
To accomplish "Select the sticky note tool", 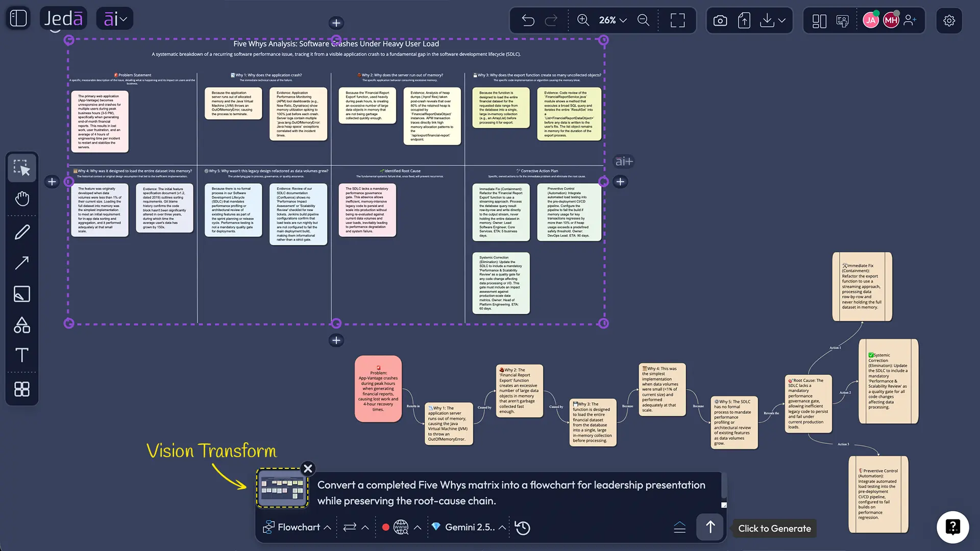I will pyautogui.click(x=22, y=294).
